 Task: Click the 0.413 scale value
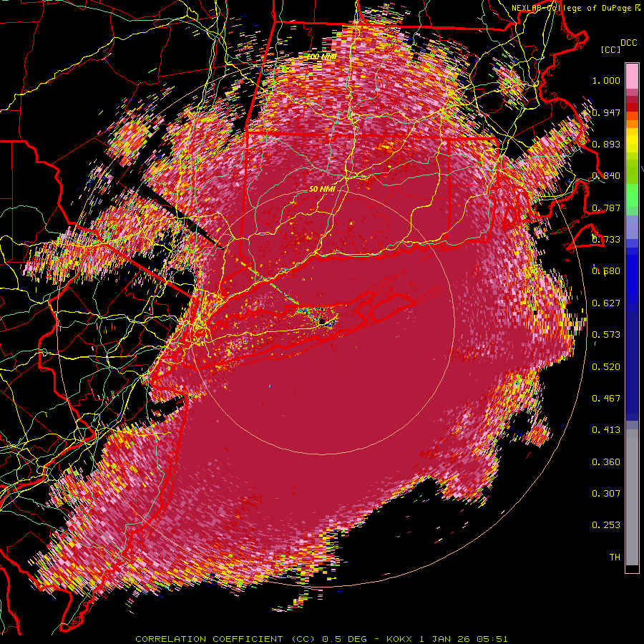[x=606, y=430]
